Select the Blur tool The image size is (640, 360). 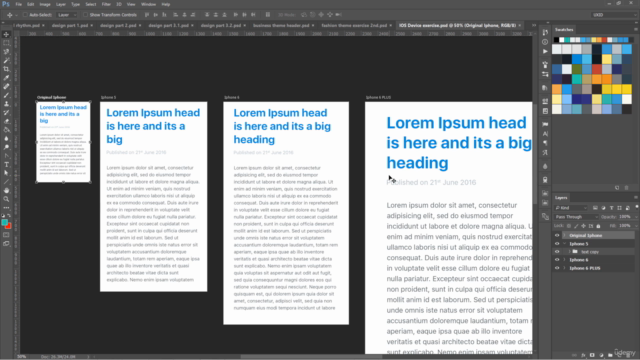tap(6, 138)
